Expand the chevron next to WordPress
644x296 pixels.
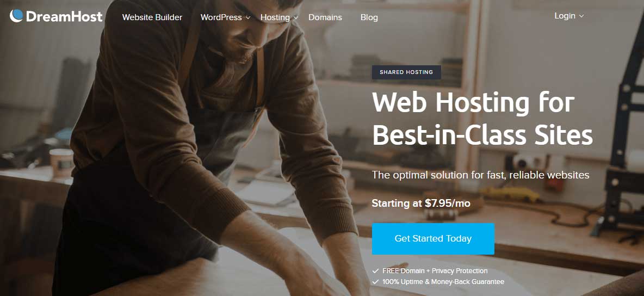[247, 17]
